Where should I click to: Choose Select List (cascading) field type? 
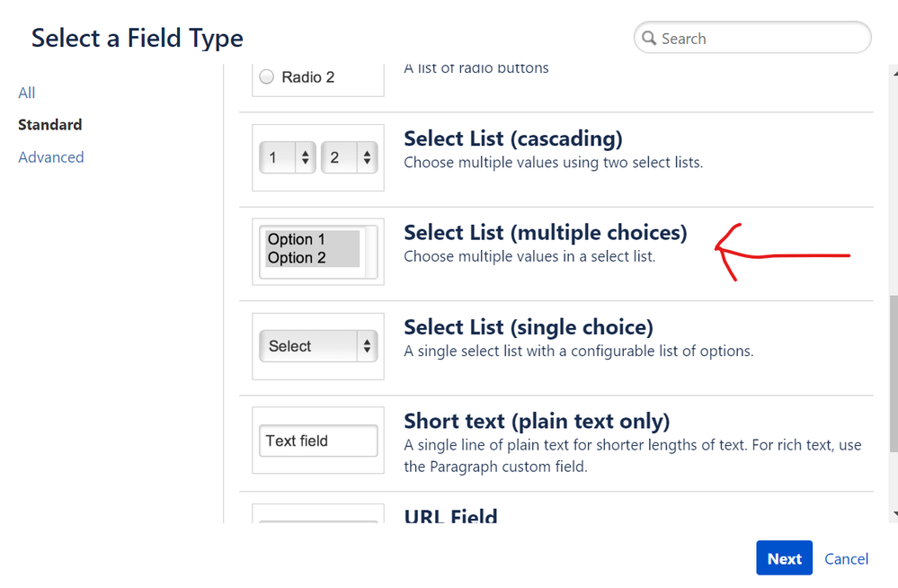pyautogui.click(x=512, y=139)
